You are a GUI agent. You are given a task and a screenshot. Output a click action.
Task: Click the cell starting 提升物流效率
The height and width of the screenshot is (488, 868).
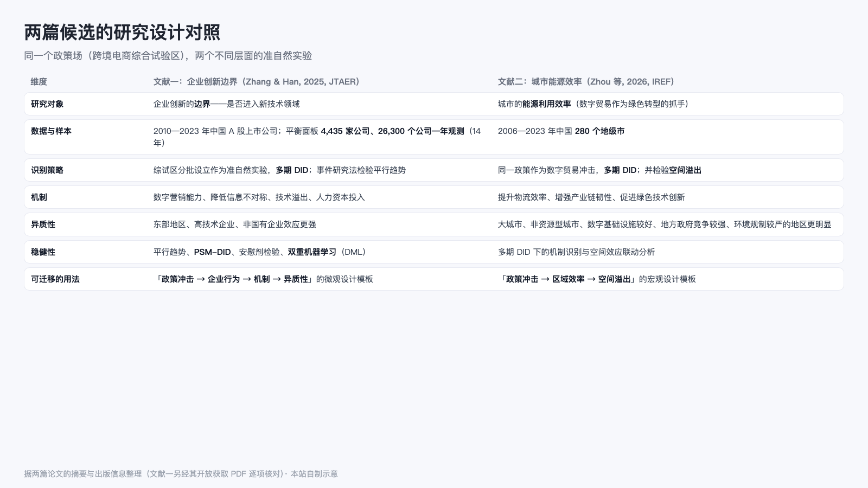(x=591, y=197)
